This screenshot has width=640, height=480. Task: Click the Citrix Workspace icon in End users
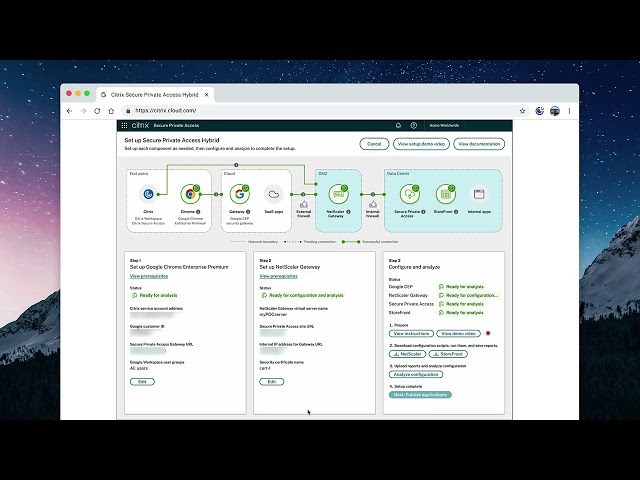[148, 194]
